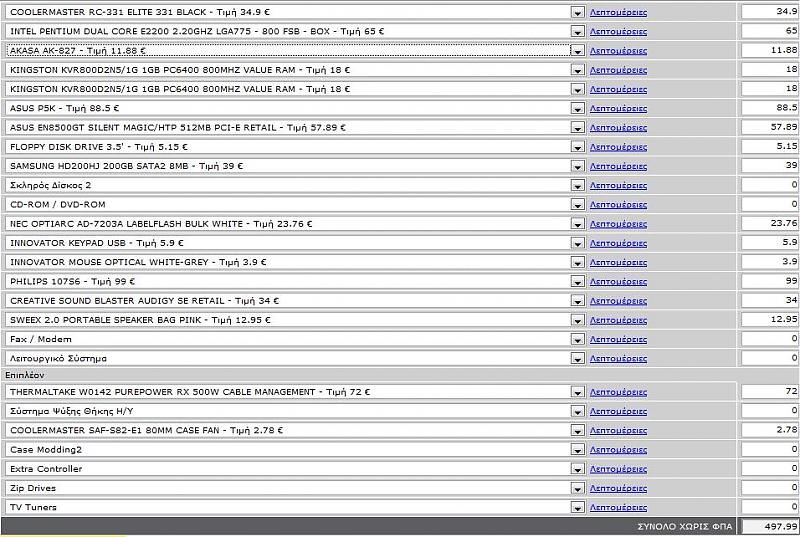Open the INNOVATOR MOUSE OPTICAL dropdown

tap(577, 263)
